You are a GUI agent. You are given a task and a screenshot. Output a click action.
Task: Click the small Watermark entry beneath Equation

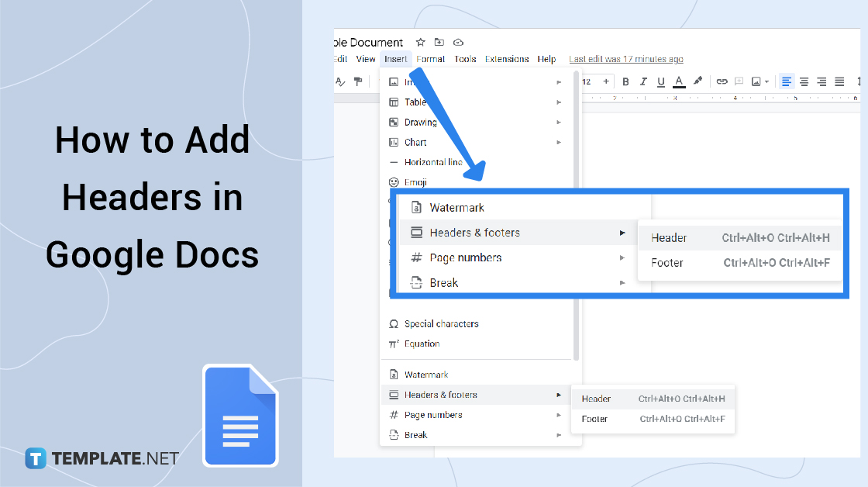[477, 375]
